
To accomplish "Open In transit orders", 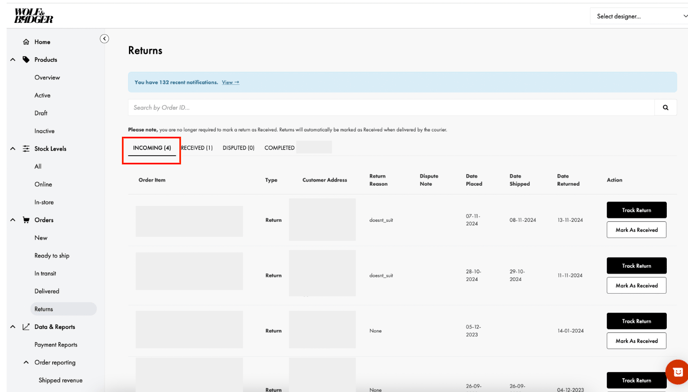I will click(45, 273).
